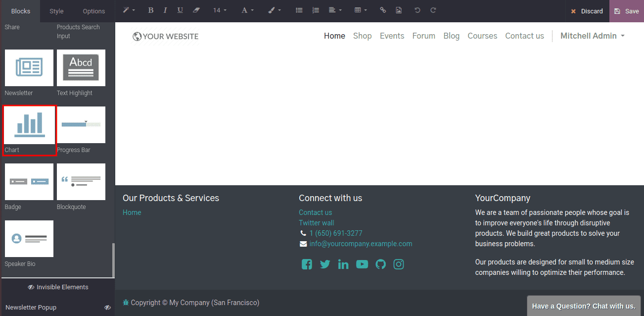Click the Twitter wall link

[x=317, y=223]
